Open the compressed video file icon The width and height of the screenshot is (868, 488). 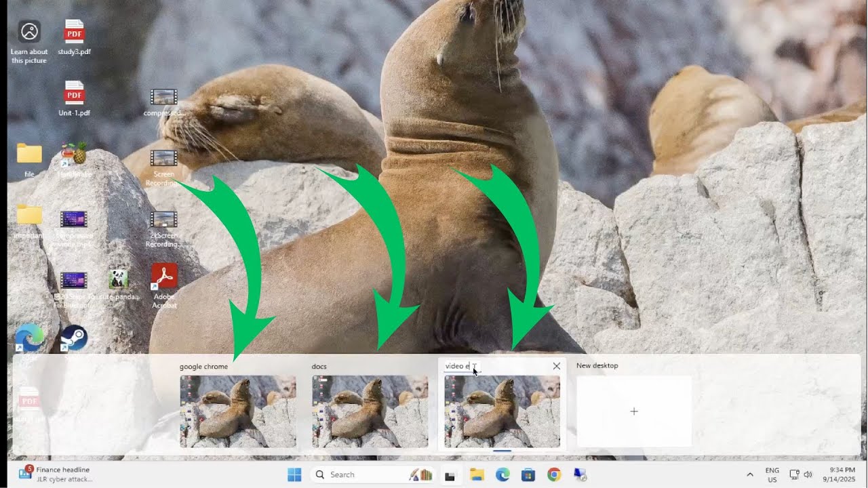tap(163, 102)
